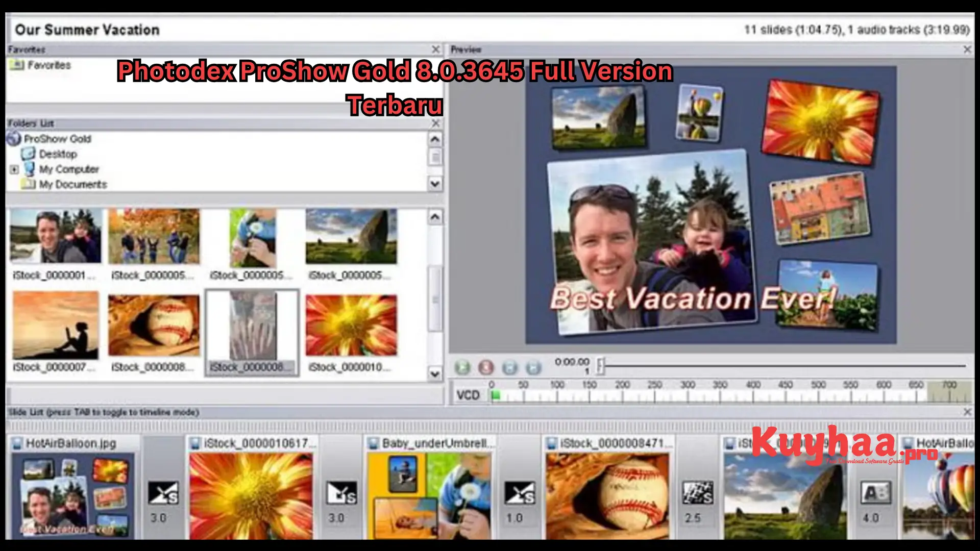Click the slide count and audio tracks summary text
Screen dimensions: 980x551
pyautogui.click(x=856, y=30)
